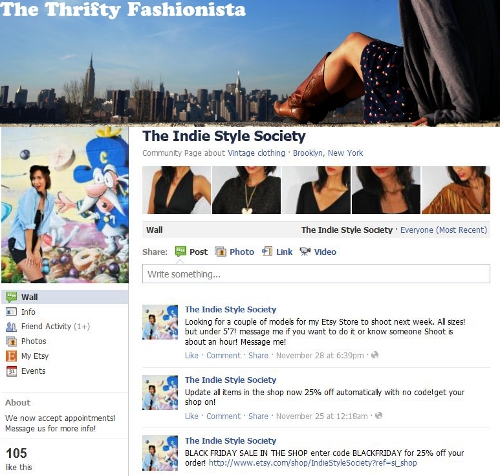This screenshot has width=500, height=476.
Task: Comment on the 25% off update post
Action: [223, 416]
